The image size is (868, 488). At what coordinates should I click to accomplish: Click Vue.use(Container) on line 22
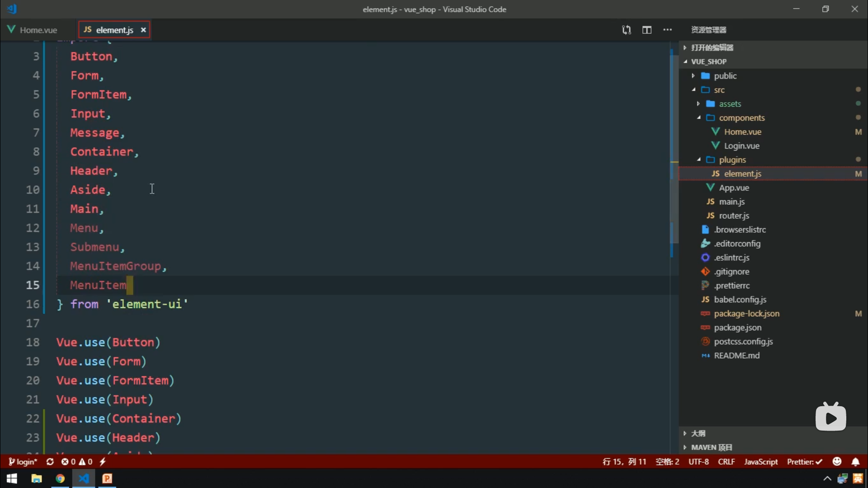click(x=118, y=419)
